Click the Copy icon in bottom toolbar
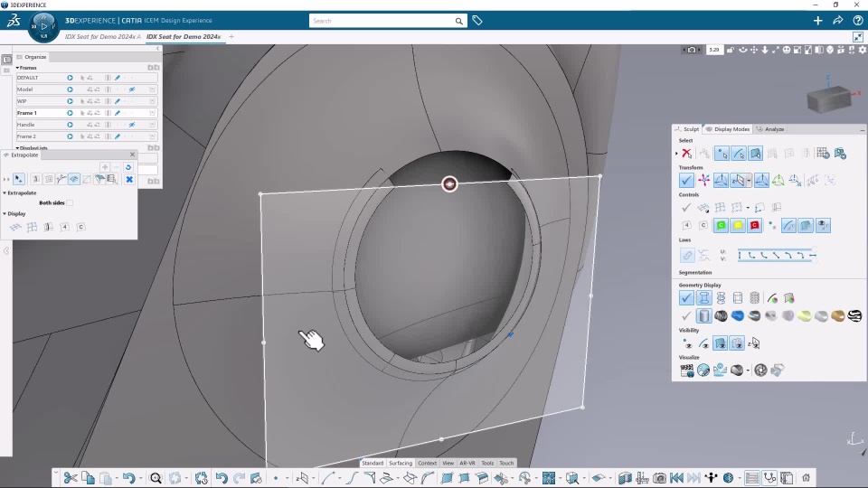The height and width of the screenshot is (488, 868). click(88, 478)
